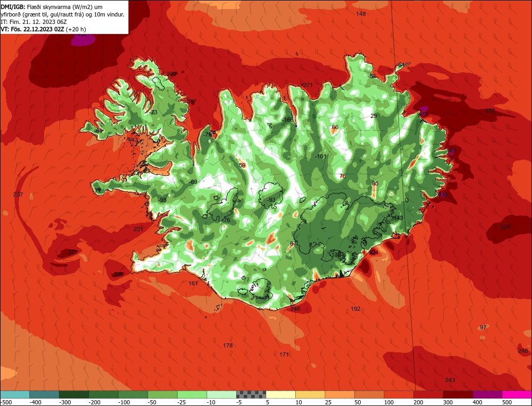Click the value 85 on the map
Screen dimensions: 532x406
(375, 183)
